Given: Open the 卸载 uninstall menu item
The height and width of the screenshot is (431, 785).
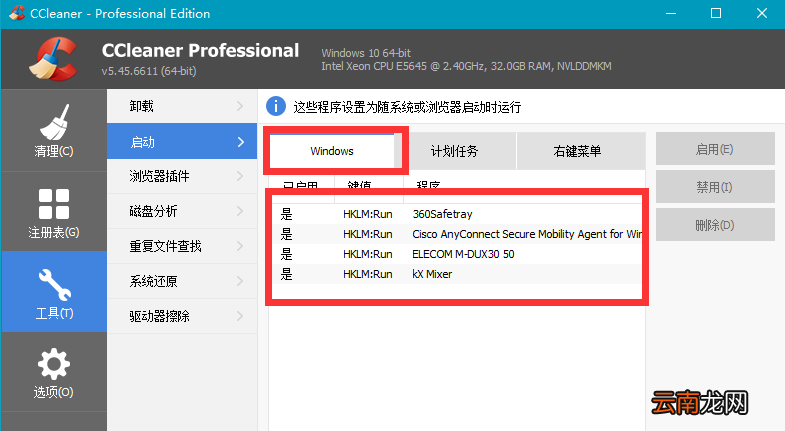Looking at the screenshot, I should coord(182,106).
